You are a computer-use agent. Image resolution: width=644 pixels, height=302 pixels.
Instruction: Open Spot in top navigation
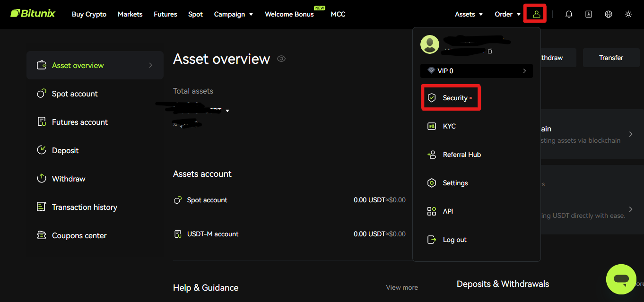point(195,14)
